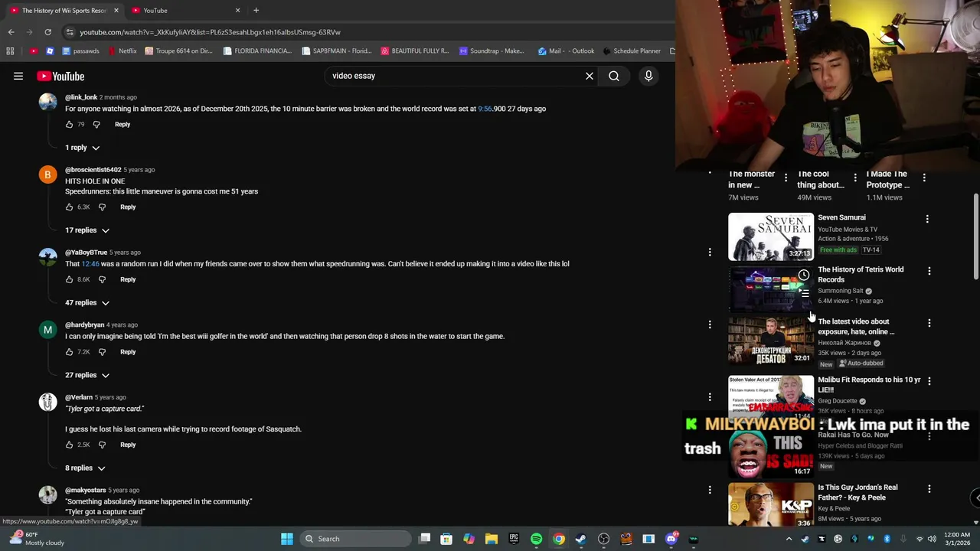The height and width of the screenshot is (551, 980).
Task: Open Chrome apps grid in bookmarks bar
Action: [x=10, y=51]
